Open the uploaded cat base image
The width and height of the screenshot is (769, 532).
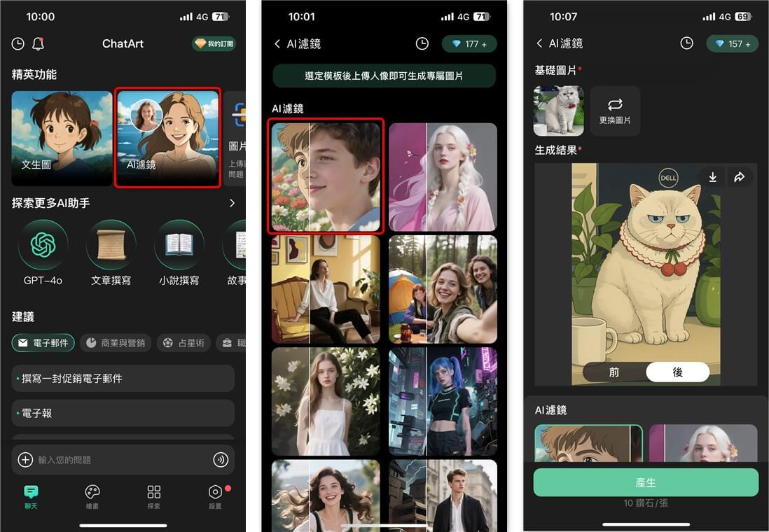click(559, 111)
